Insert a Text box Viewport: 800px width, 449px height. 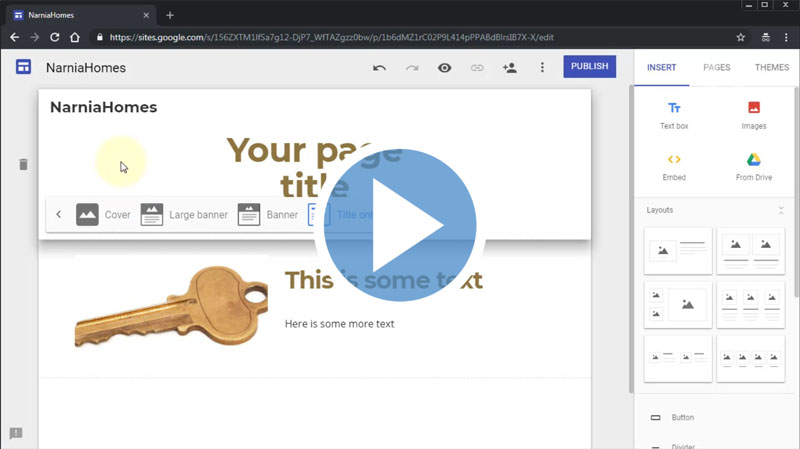674,114
